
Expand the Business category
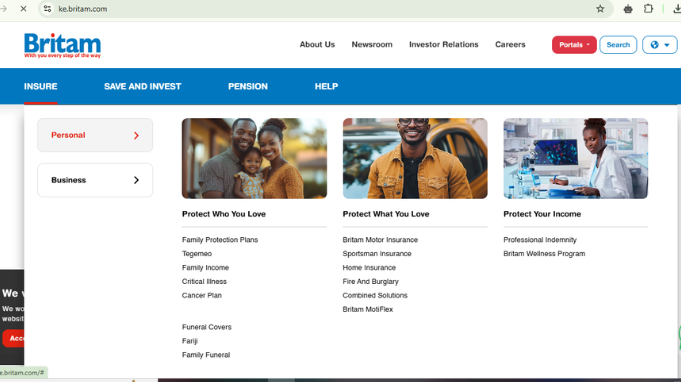pyautogui.click(x=95, y=180)
